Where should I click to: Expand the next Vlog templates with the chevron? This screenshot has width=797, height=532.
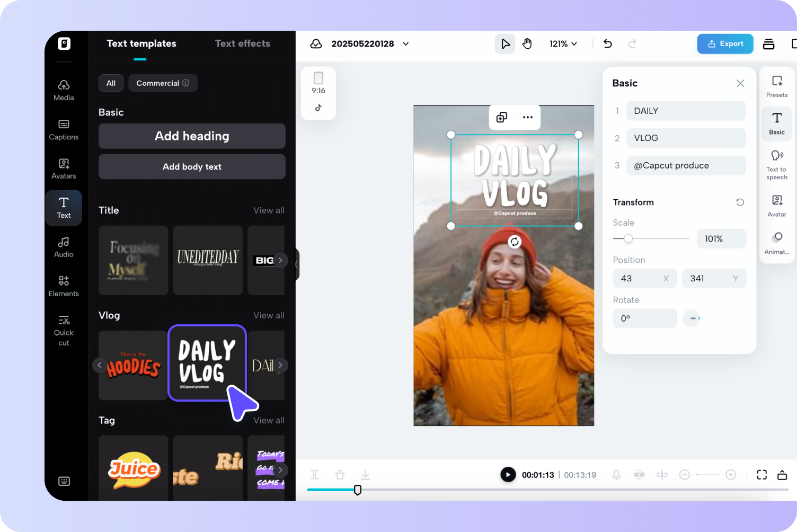click(x=281, y=365)
